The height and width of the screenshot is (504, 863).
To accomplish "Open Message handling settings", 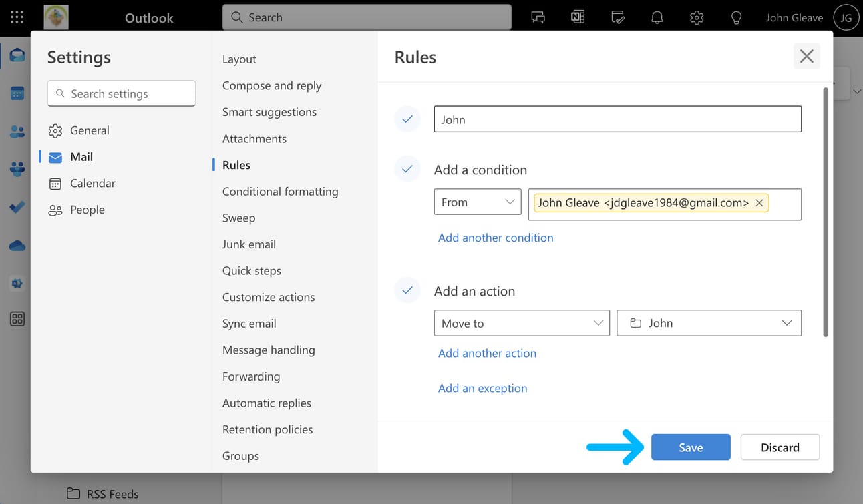I will point(269,350).
